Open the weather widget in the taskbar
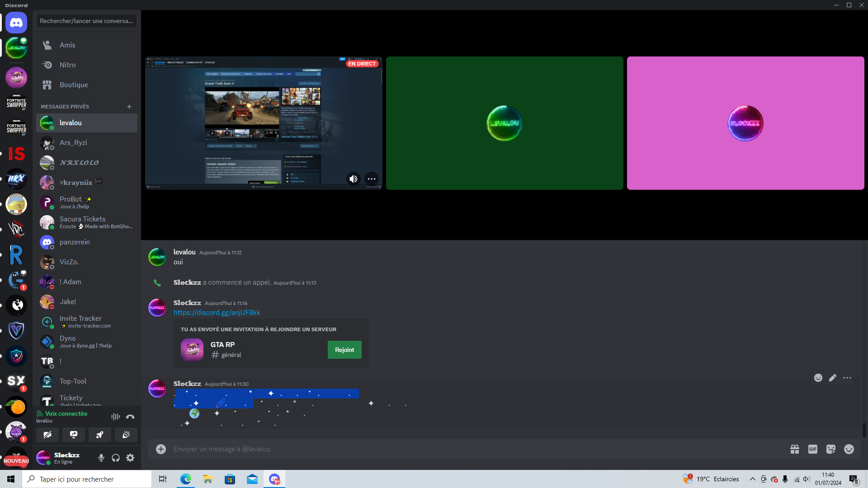The width and height of the screenshot is (868, 488). pyautogui.click(x=711, y=479)
